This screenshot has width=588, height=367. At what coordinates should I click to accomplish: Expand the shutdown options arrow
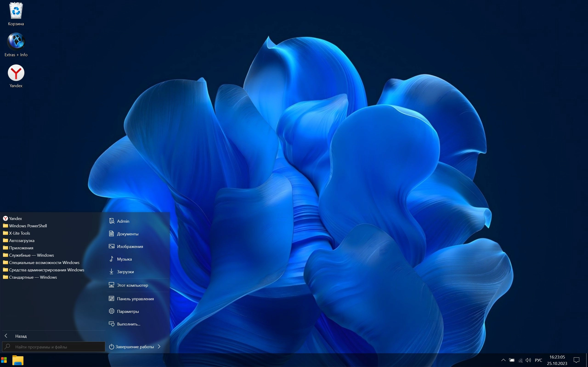coord(159,347)
